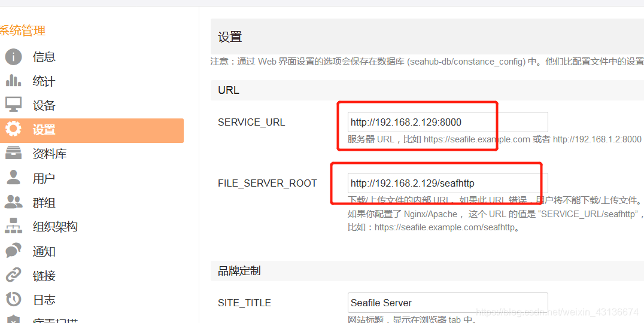Click the archive box icon beside 资料库
Image resolution: width=644 pixels, height=323 pixels.
click(x=13, y=153)
